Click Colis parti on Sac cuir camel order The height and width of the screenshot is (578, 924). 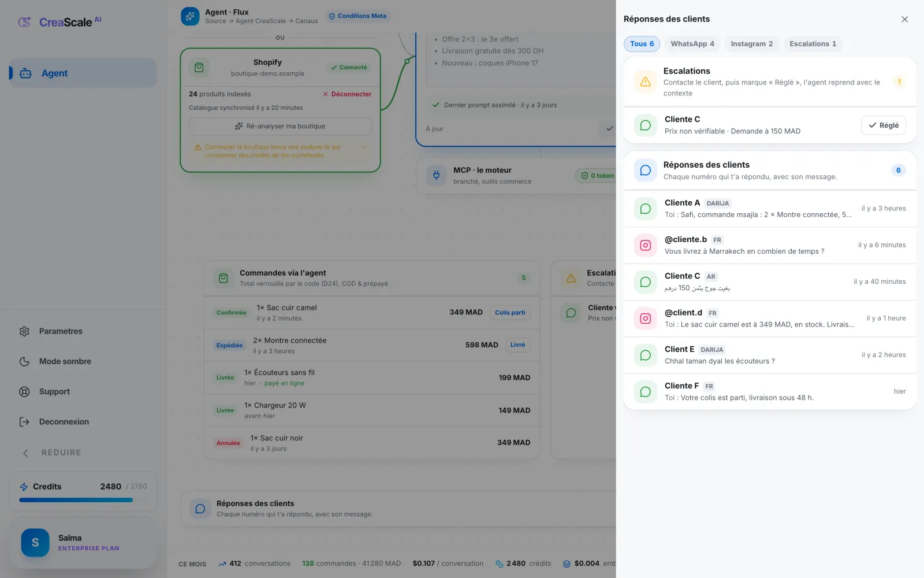click(510, 313)
